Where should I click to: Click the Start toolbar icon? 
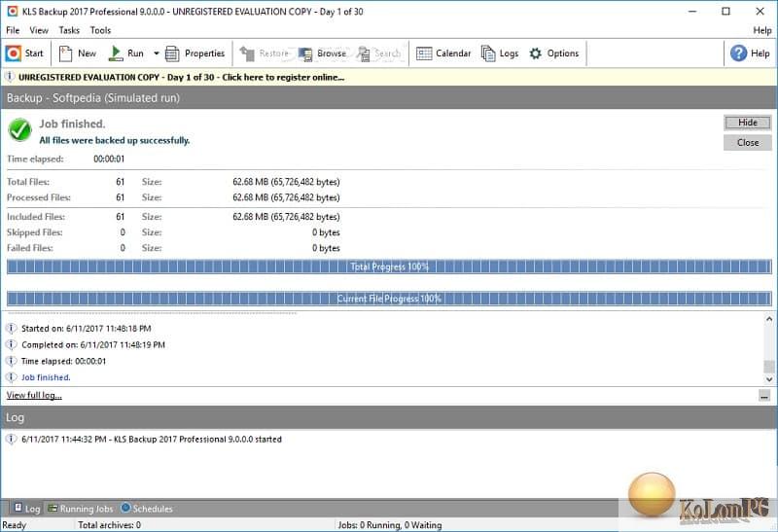click(x=14, y=53)
